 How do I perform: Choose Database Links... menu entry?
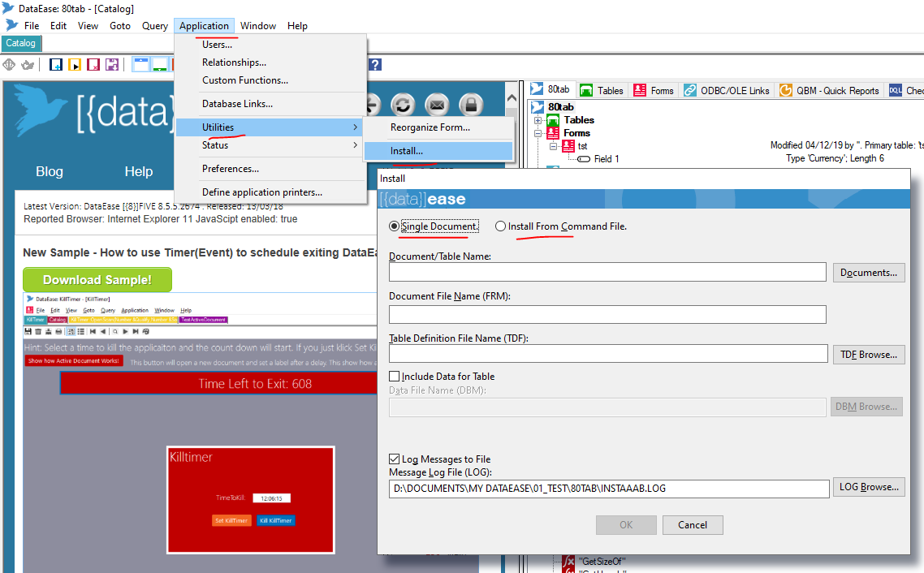pos(270,104)
